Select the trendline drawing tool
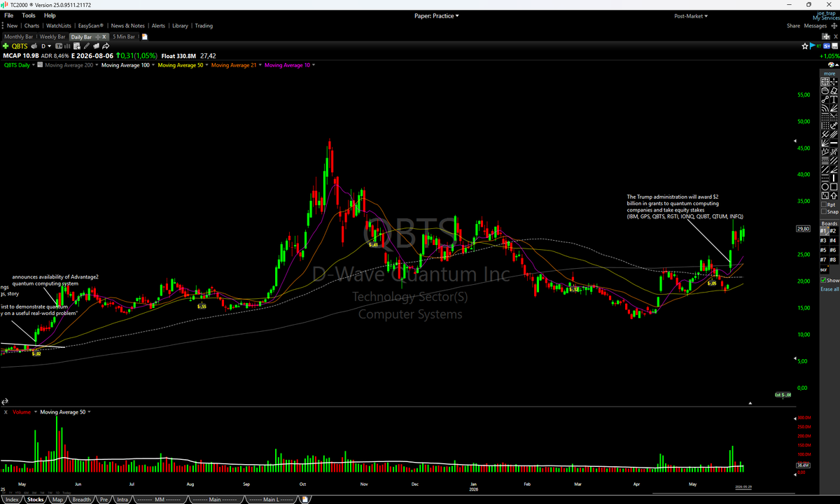 [825, 99]
